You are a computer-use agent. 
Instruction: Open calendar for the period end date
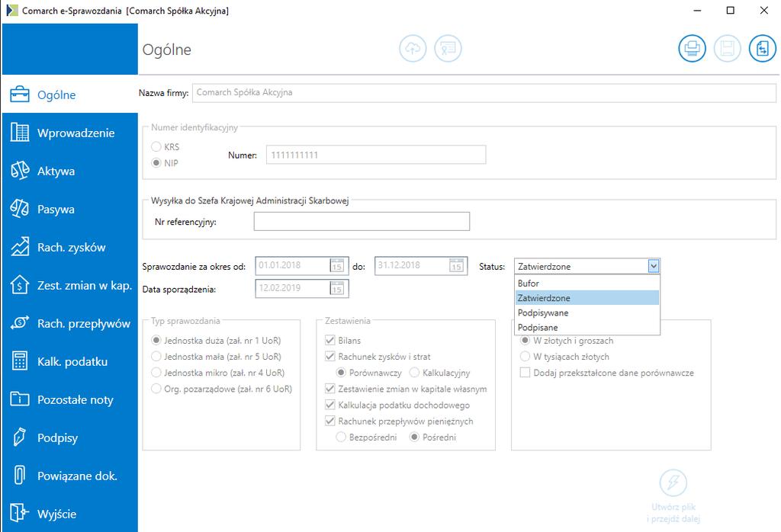[456, 266]
